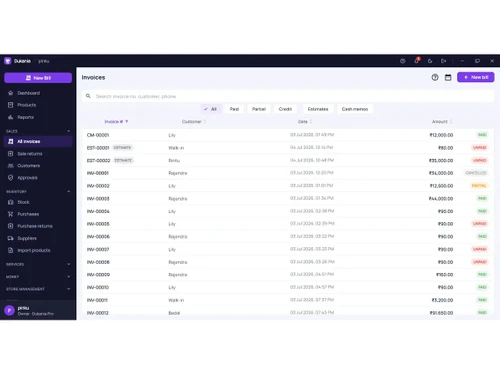Open invoice INV-00002
500x375 pixels.
point(288,186)
